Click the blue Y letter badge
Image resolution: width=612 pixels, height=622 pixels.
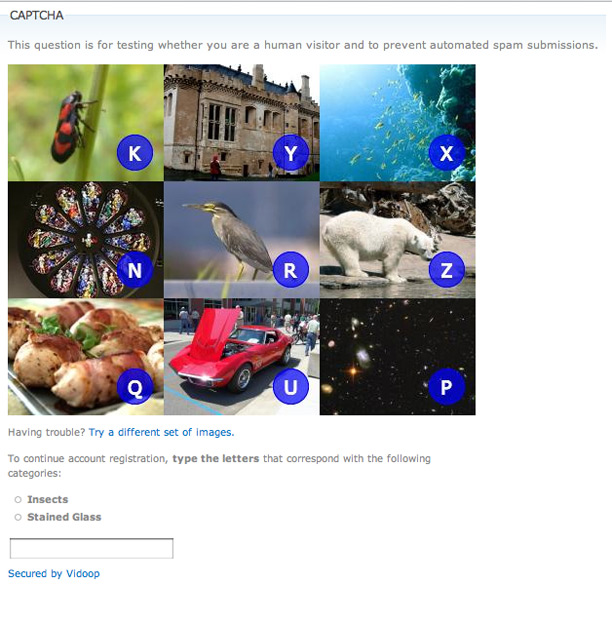point(291,153)
